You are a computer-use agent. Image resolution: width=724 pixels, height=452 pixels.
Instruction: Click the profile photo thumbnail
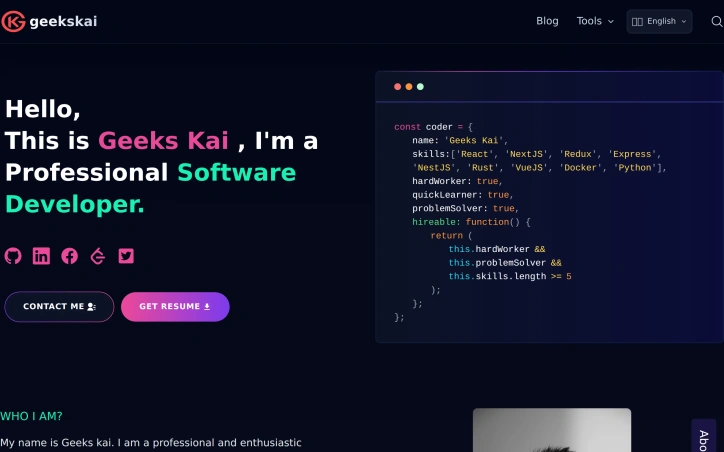[x=552, y=430]
